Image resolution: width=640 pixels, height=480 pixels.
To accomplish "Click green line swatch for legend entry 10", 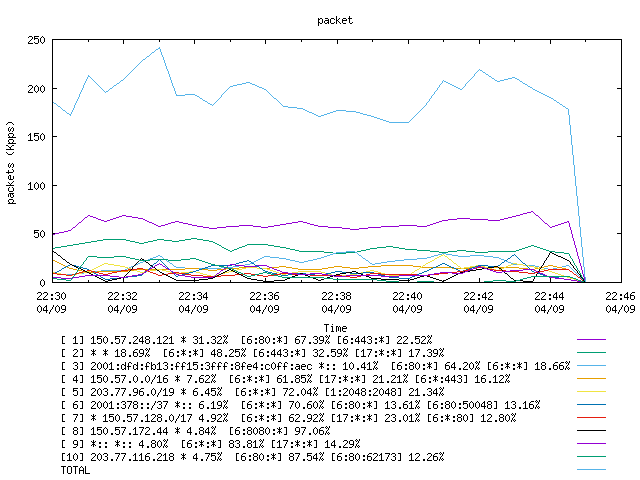I will pos(591,457).
